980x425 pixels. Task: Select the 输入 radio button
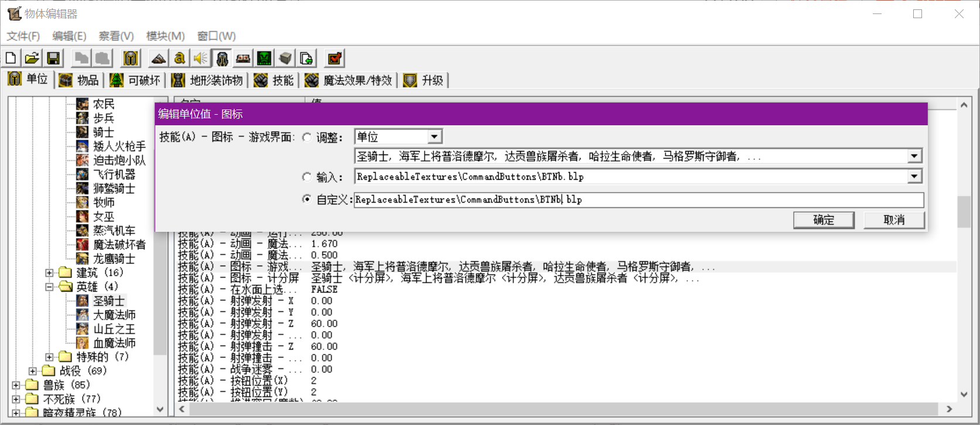(307, 177)
